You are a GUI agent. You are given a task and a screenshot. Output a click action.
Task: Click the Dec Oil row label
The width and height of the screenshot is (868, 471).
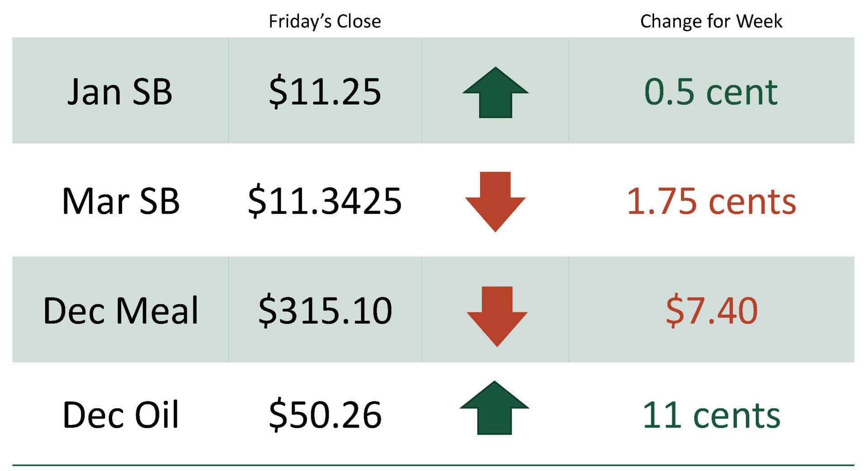click(x=121, y=415)
